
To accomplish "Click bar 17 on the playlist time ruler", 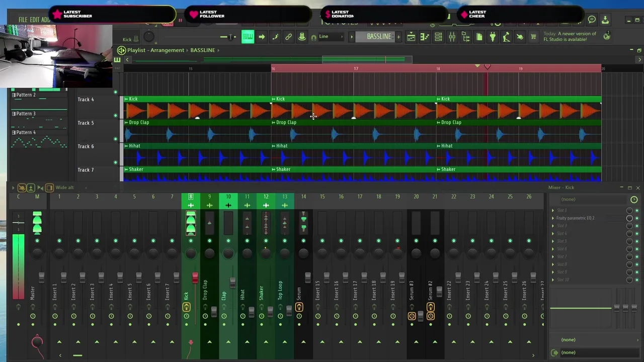I will click(x=356, y=68).
